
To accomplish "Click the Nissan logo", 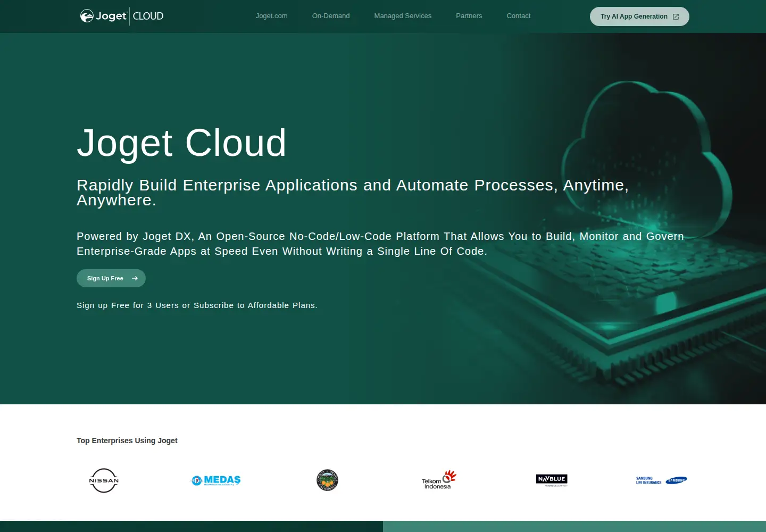I will coord(104,480).
